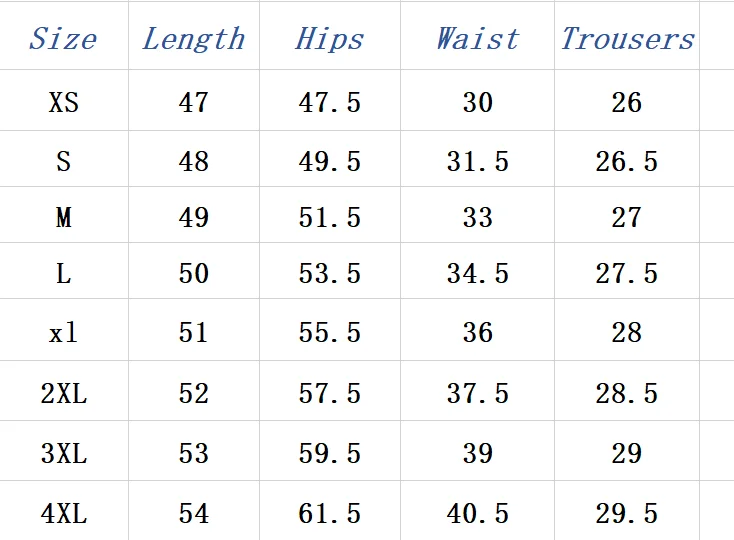Select the waist value 33
This screenshot has height=540, width=734.
click(x=477, y=217)
